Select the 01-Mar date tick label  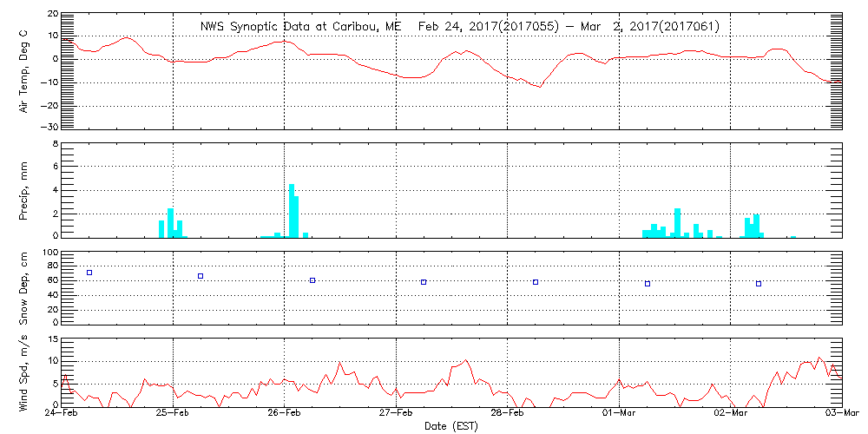pyautogui.click(x=620, y=415)
